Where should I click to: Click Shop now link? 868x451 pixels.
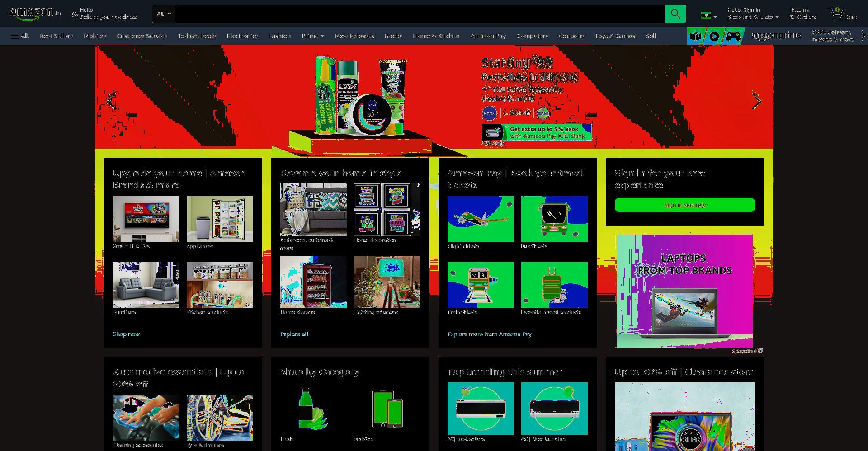(126, 334)
